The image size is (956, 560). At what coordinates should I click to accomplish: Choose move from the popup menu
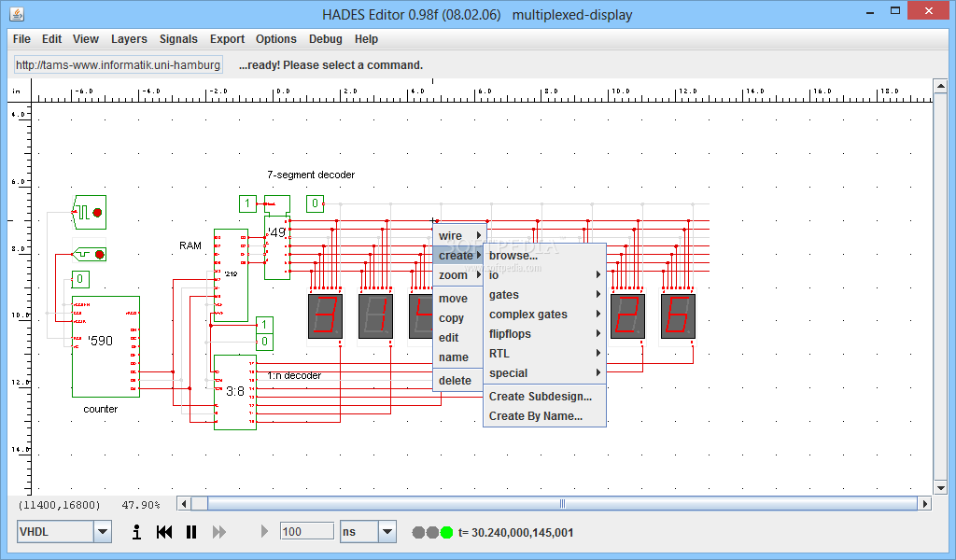point(458,298)
